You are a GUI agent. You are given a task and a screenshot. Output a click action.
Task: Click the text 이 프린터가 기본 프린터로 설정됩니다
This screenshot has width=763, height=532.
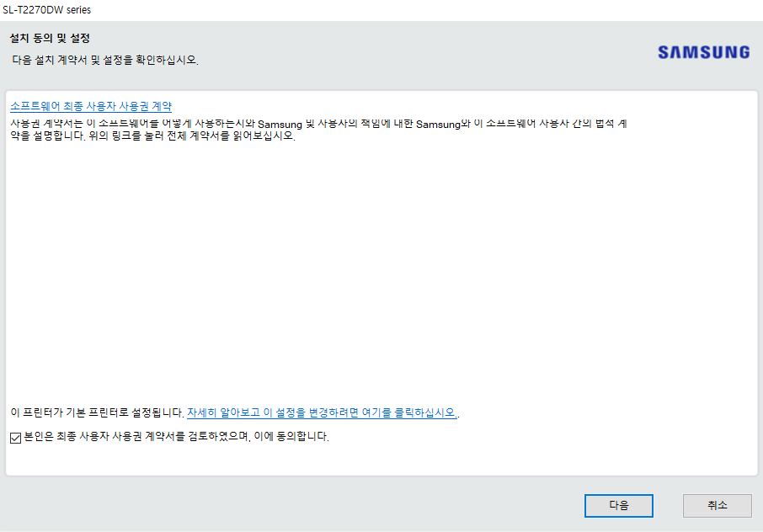(x=98, y=412)
